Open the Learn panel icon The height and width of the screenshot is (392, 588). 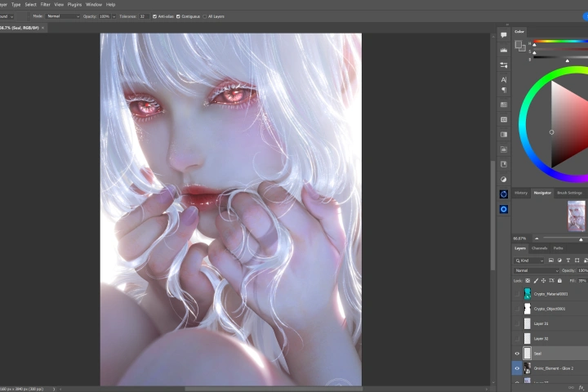tap(504, 164)
